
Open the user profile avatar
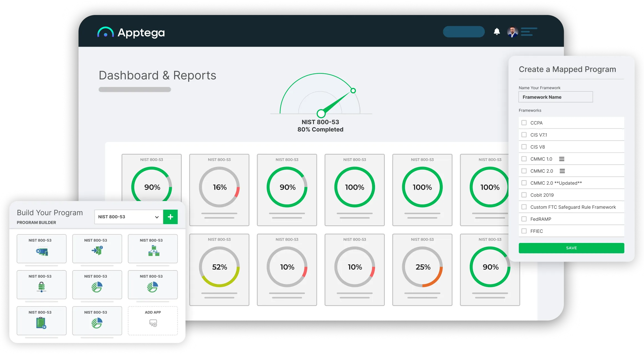(512, 32)
